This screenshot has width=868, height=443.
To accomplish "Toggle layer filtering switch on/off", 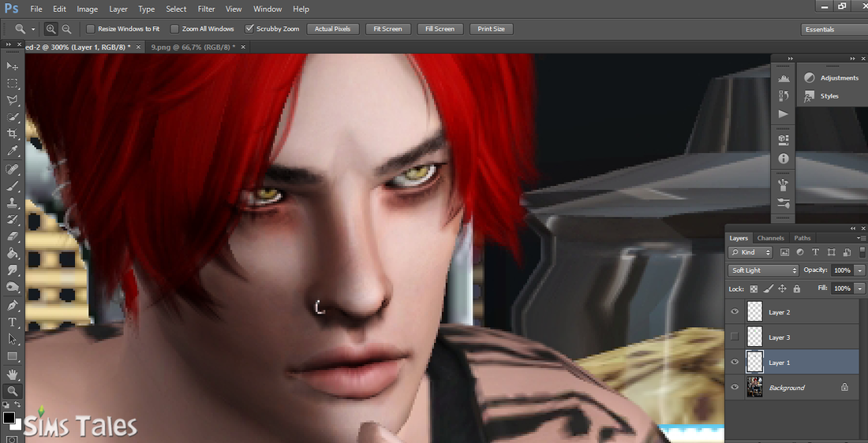I will 862,252.
